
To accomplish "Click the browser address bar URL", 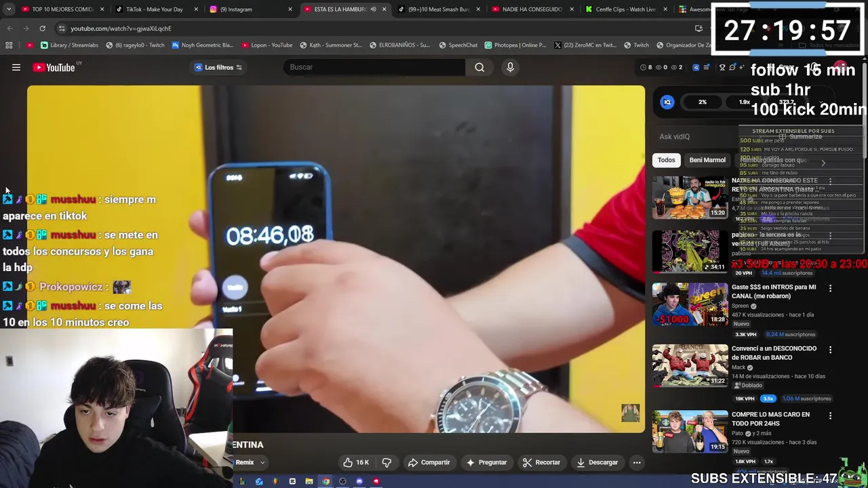I will [121, 28].
